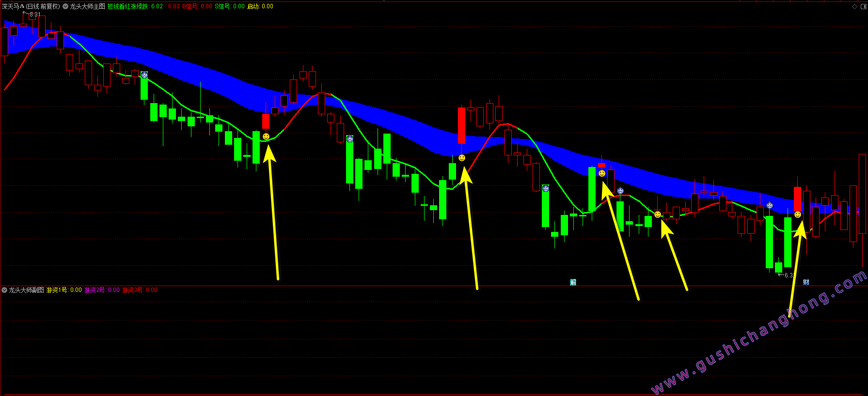Viewport: 868px width, 396px height.
Task: Click the 6.3 low price label
Action: (789, 275)
